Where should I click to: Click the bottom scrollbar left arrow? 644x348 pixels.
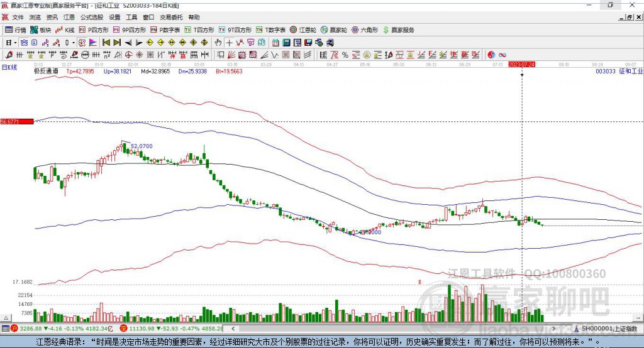click(x=233, y=329)
